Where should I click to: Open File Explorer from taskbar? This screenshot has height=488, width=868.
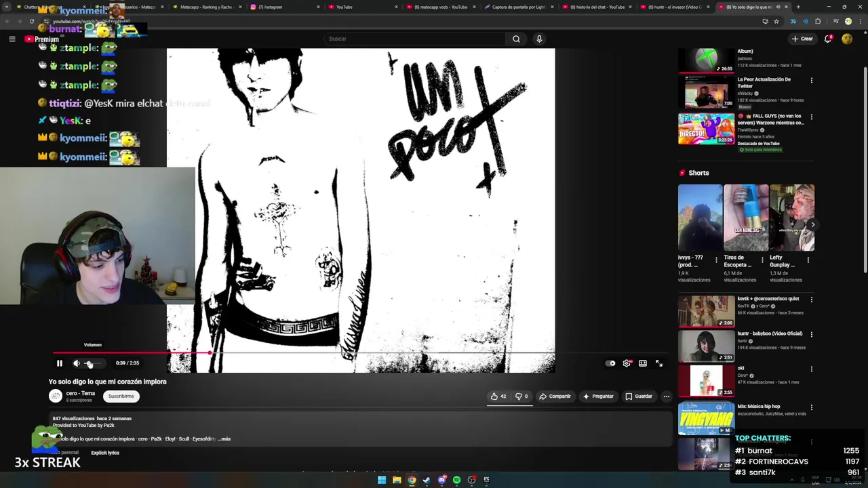point(397,480)
